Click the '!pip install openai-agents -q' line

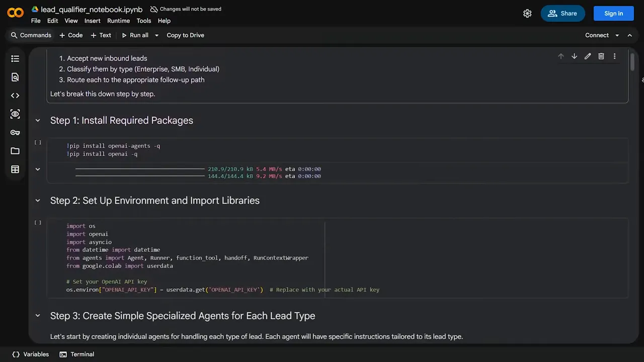pos(113,146)
